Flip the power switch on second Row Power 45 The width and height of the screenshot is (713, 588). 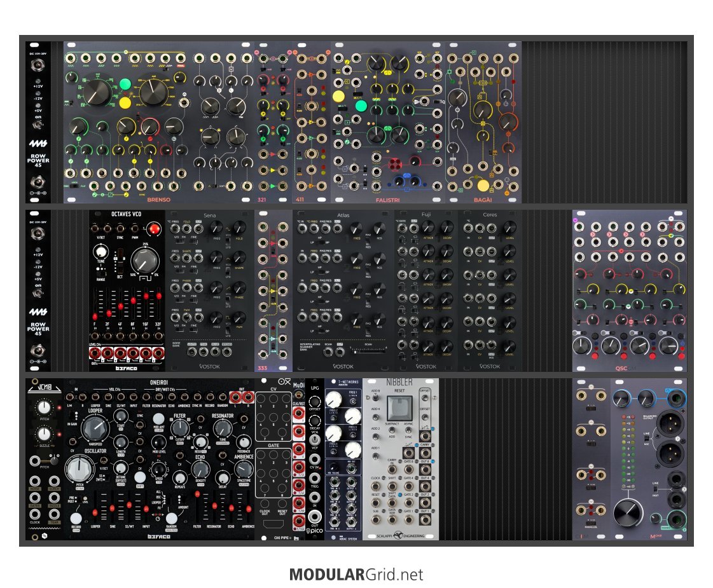coord(38,293)
